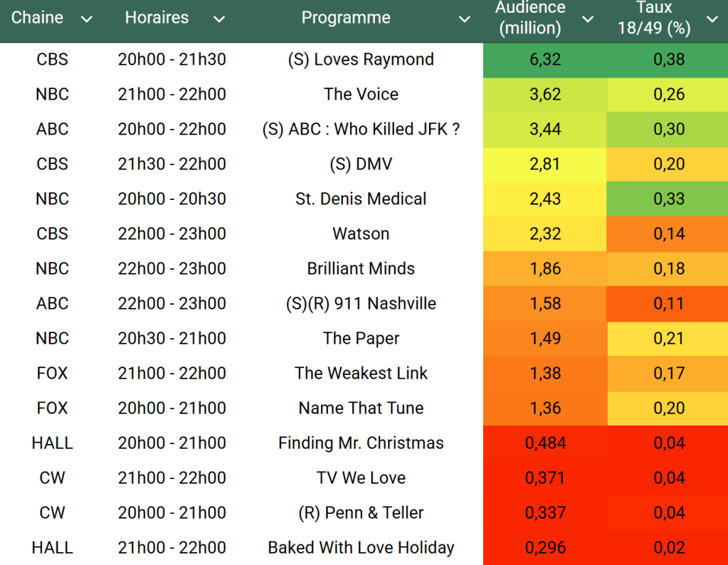Click the Programme header label text

click(x=346, y=19)
